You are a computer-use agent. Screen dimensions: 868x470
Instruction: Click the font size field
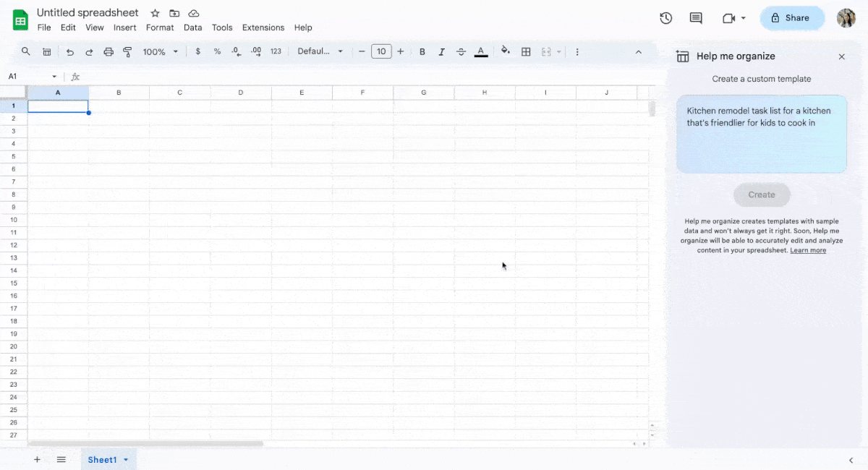(x=381, y=51)
